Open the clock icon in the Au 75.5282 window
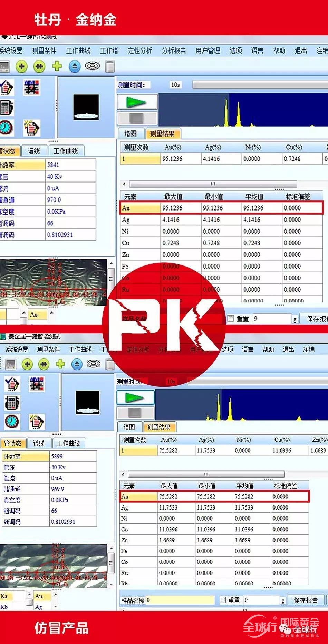 point(12,421)
